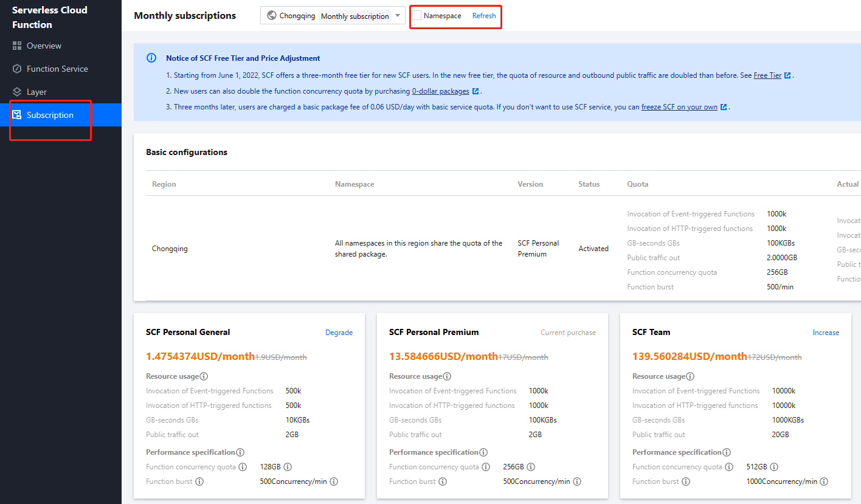861x504 pixels.
Task: Click info icon beside 128GB concurrency value
Action: tap(288, 467)
